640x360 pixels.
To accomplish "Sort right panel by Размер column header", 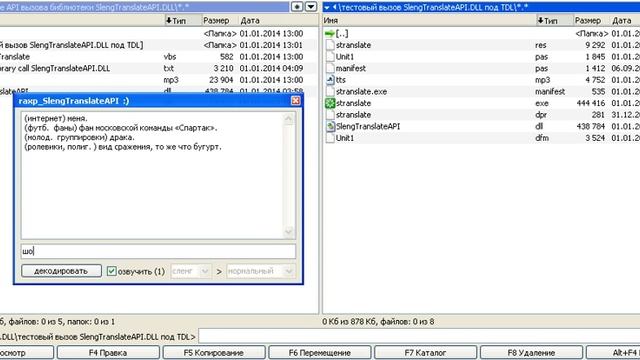I will [591, 20].
